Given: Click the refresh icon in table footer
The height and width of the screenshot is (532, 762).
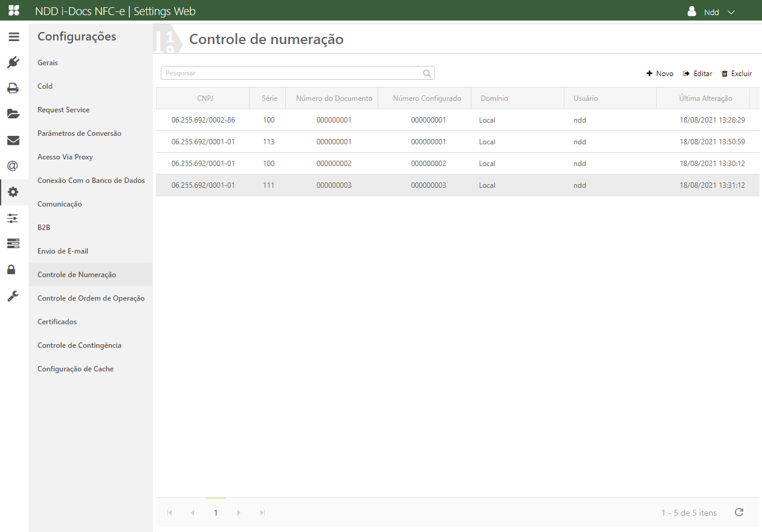Looking at the screenshot, I should [738, 513].
